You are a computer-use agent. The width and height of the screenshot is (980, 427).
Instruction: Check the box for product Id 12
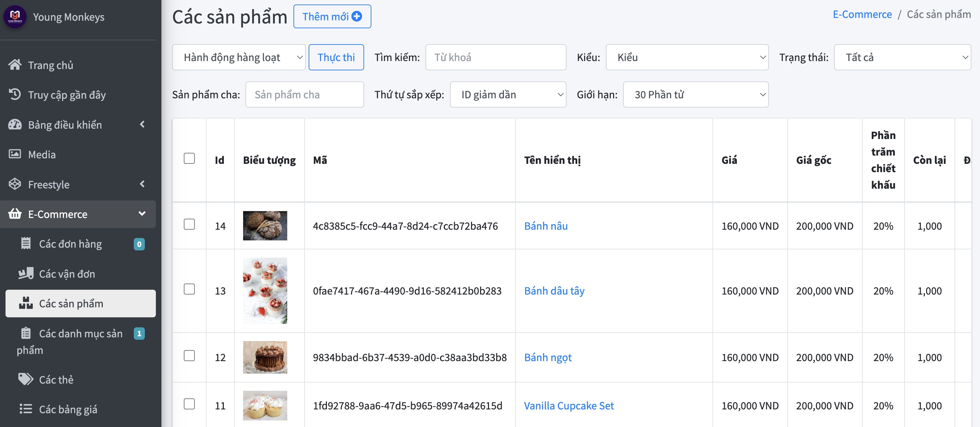189,356
